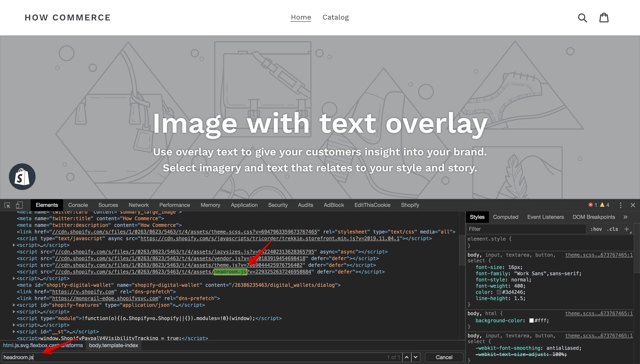Expand collapsed script below shopify-features
The width and height of the screenshot is (640, 364).
[14, 311]
